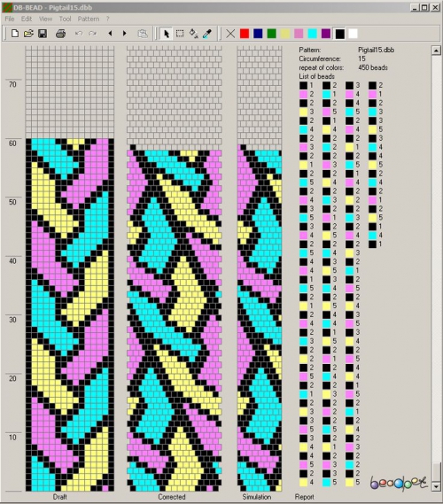Click the scrollbar up arrow
This screenshot has width=443, height=504.
(436, 50)
